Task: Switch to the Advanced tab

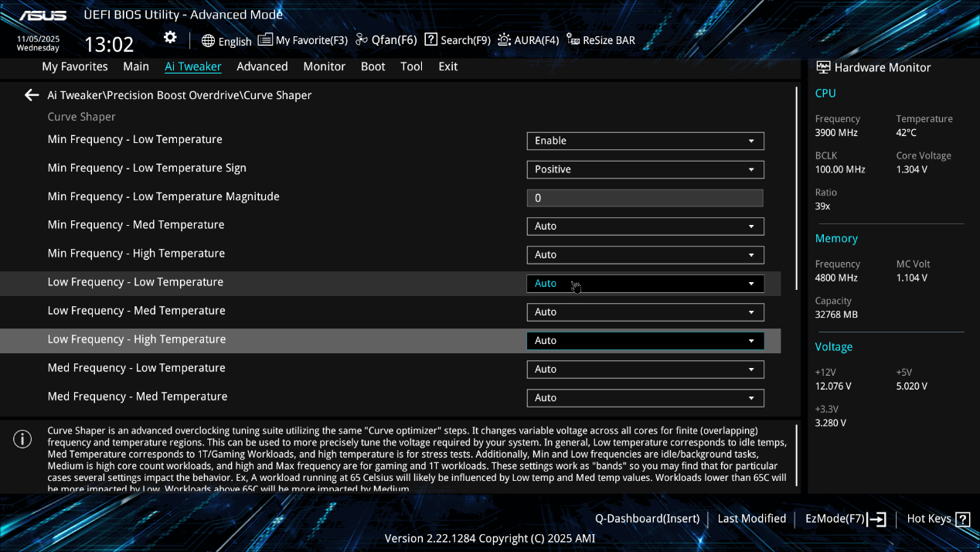Action: pyautogui.click(x=262, y=66)
